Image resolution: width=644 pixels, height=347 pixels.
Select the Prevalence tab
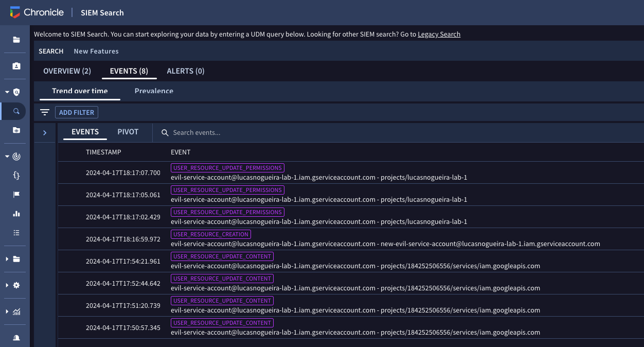pyautogui.click(x=154, y=91)
